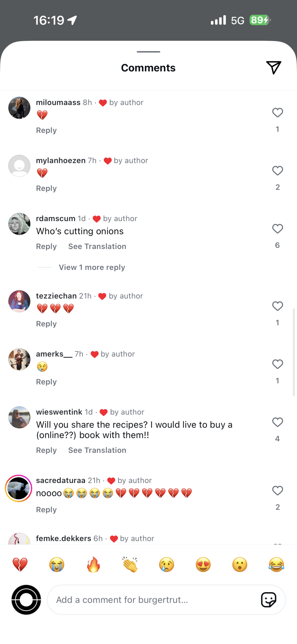Open the sticker/GIF picker icon
Viewport: 297px width, 644px height.
(x=268, y=599)
